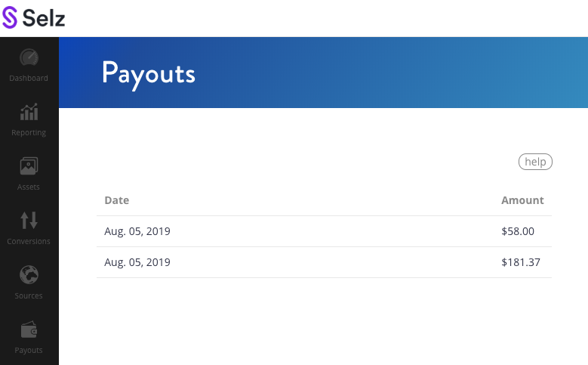Click the help button
The height and width of the screenshot is (365, 588).
535,162
